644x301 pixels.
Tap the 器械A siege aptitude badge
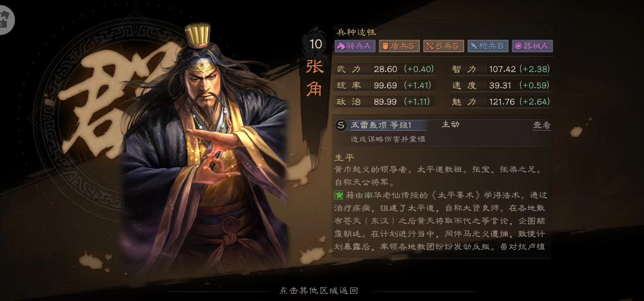532,46
